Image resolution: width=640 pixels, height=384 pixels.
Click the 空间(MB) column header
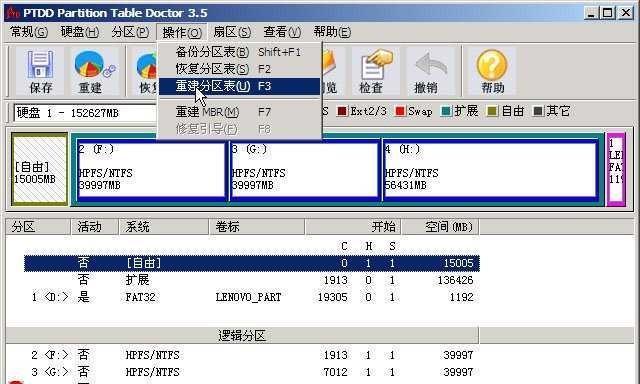440,226
